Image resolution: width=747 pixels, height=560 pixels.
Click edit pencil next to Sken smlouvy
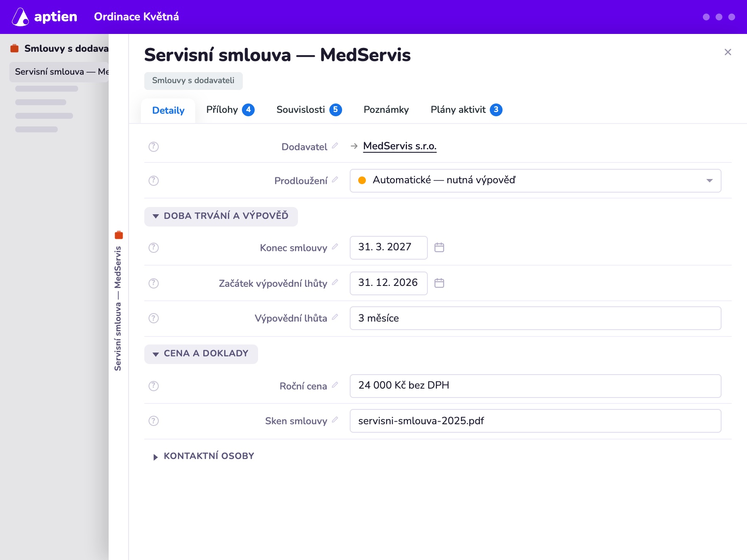coord(335,420)
